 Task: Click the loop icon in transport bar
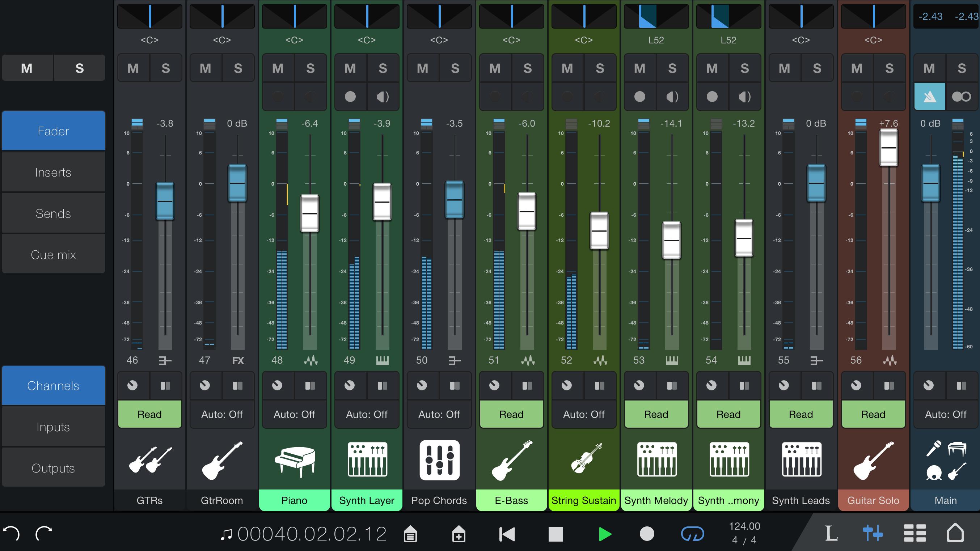click(692, 534)
